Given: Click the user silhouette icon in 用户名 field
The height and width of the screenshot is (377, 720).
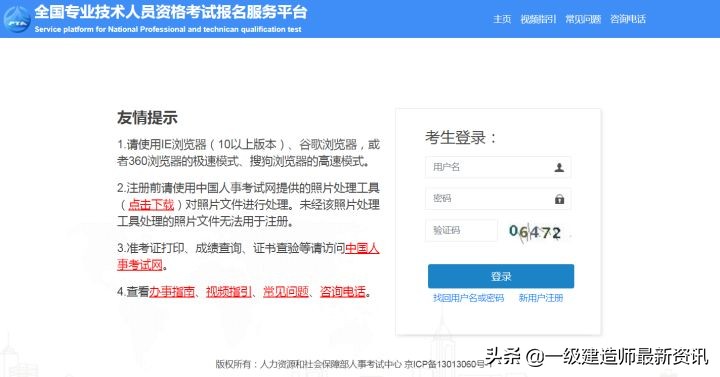Looking at the screenshot, I should [x=559, y=168].
